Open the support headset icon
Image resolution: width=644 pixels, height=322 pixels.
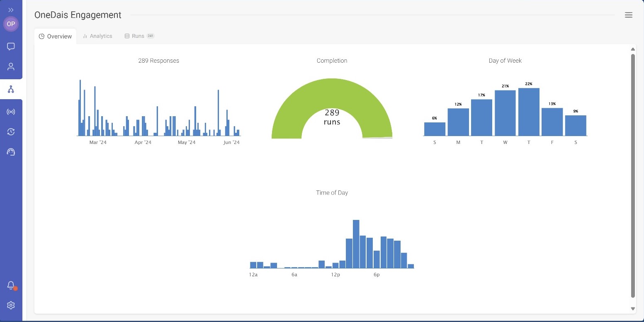(x=11, y=152)
